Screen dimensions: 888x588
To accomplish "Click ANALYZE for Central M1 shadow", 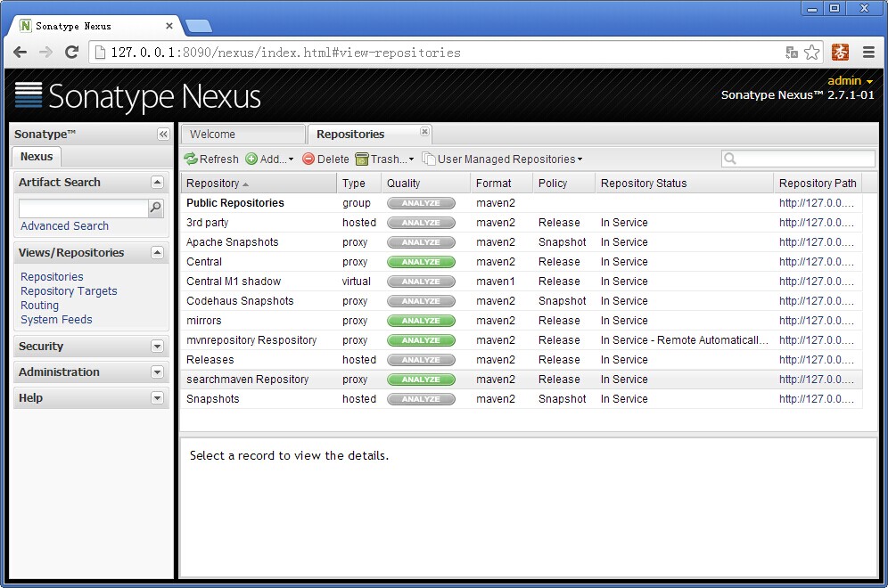I will (421, 282).
